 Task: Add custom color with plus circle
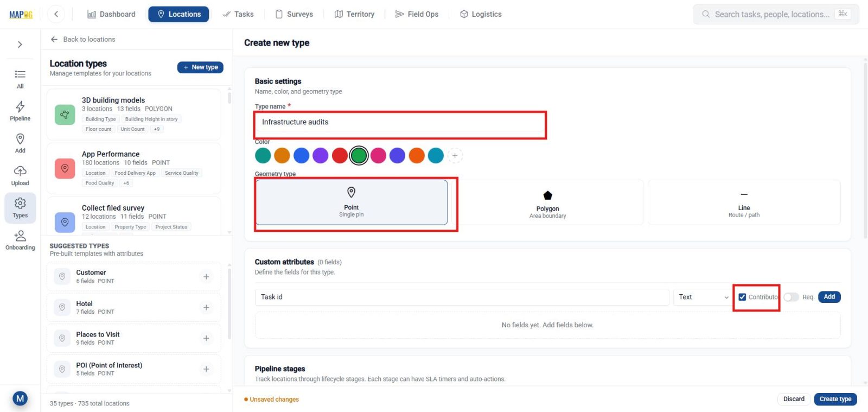(x=455, y=156)
